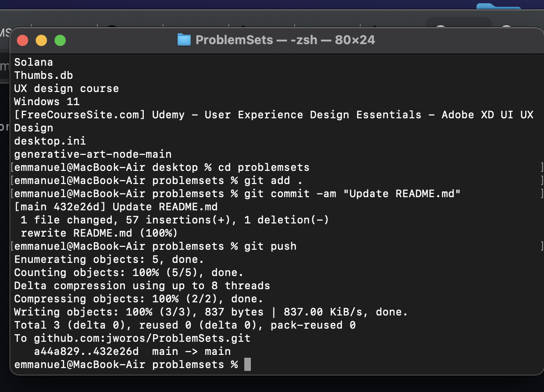This screenshot has height=392, width=544.
Task: Close the Terminal window with the red button
Action: (x=23, y=40)
